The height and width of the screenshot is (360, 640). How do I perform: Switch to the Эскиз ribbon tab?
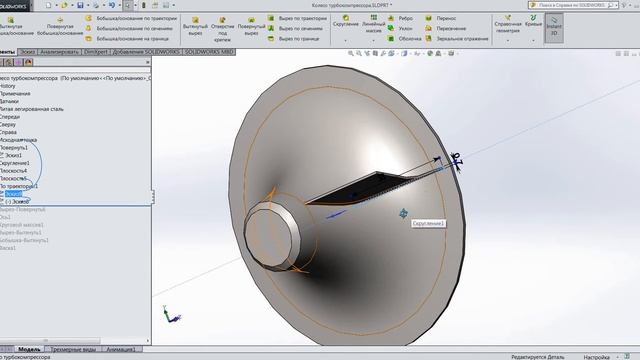click(x=28, y=52)
